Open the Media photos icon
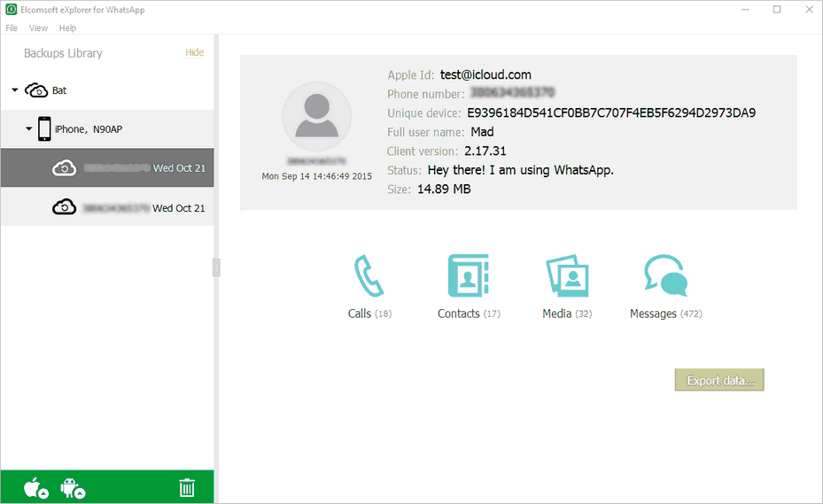Viewport: 823px width, 504px height. 567,275
